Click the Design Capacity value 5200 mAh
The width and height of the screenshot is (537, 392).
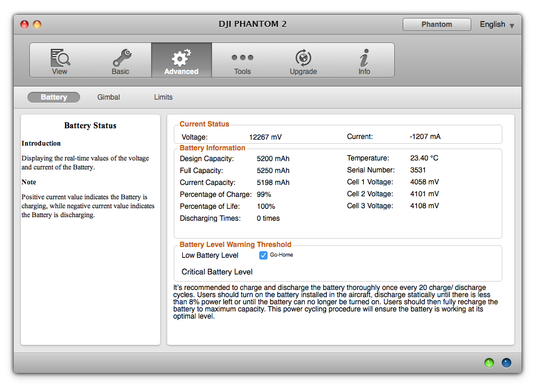point(273,159)
